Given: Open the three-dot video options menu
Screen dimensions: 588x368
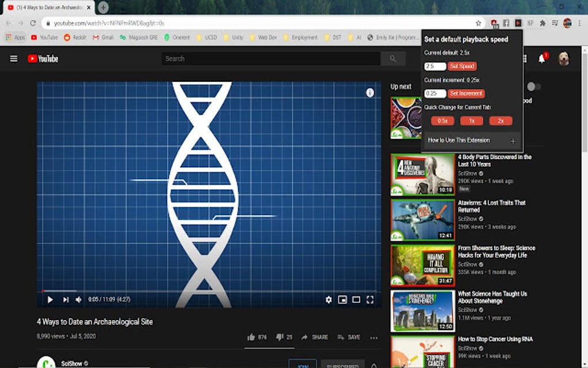Looking at the screenshot, I should coord(374,337).
